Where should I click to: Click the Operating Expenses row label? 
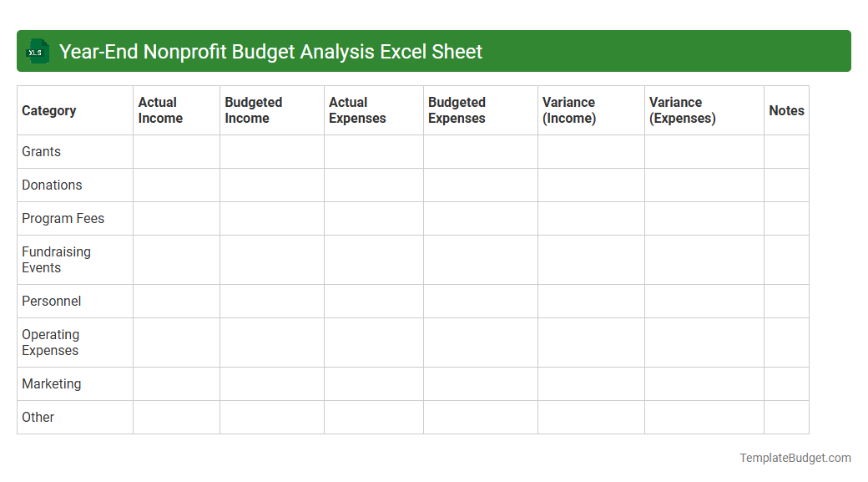coord(51,342)
